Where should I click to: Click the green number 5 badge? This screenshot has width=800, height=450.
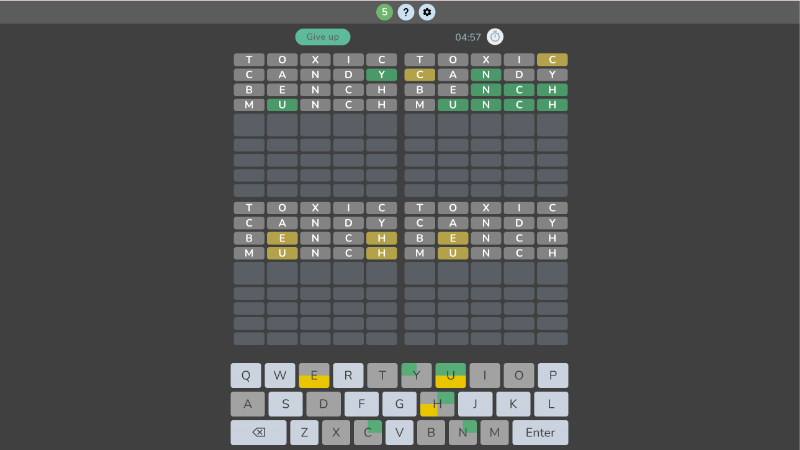(x=384, y=12)
